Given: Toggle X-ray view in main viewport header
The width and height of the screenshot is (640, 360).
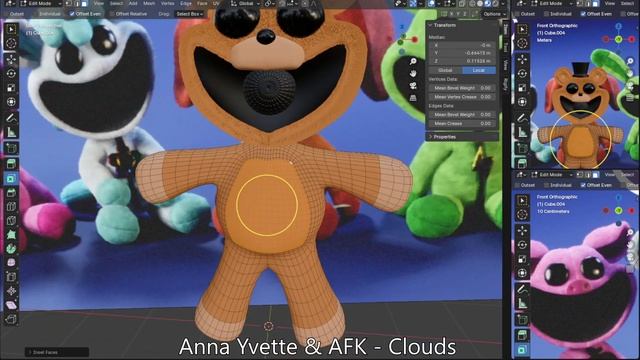Looking at the screenshot, I should tap(462, 4).
